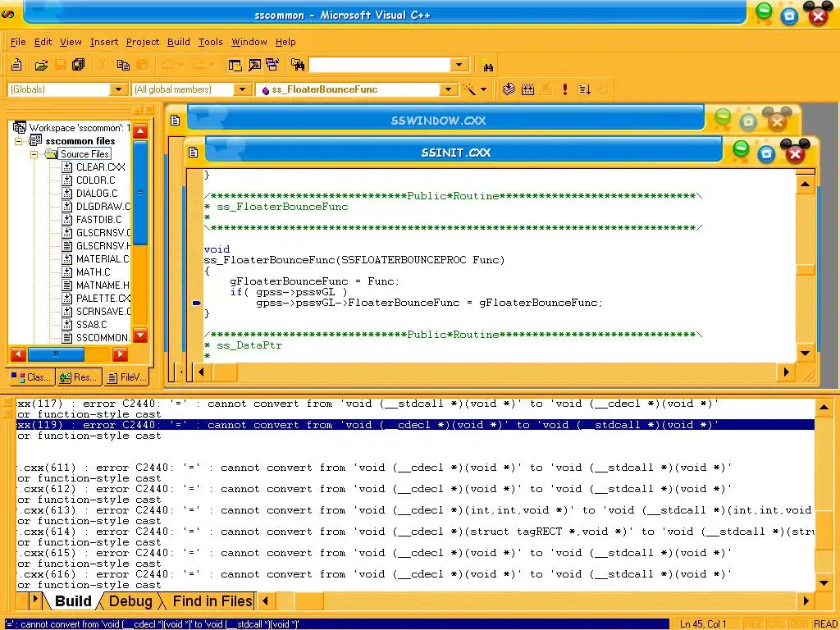Viewport: 840px width, 630px height.
Task: Click the Go debug icon with down arrow
Action: [584, 89]
